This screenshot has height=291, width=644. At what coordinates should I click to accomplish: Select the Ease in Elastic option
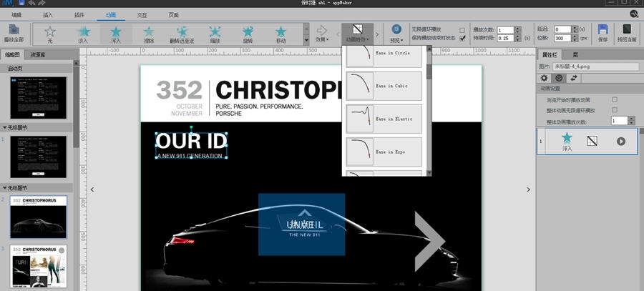pyautogui.click(x=384, y=119)
